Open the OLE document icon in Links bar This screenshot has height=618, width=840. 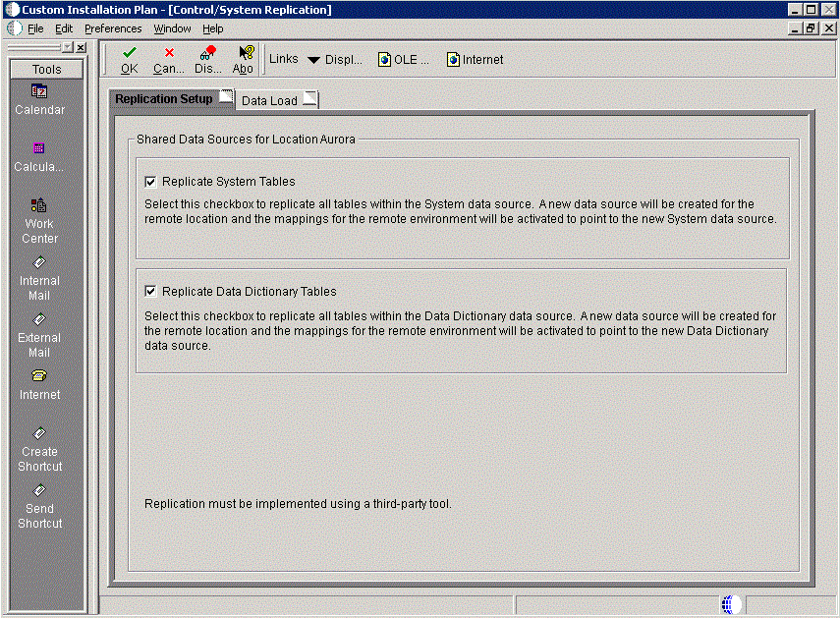403,60
